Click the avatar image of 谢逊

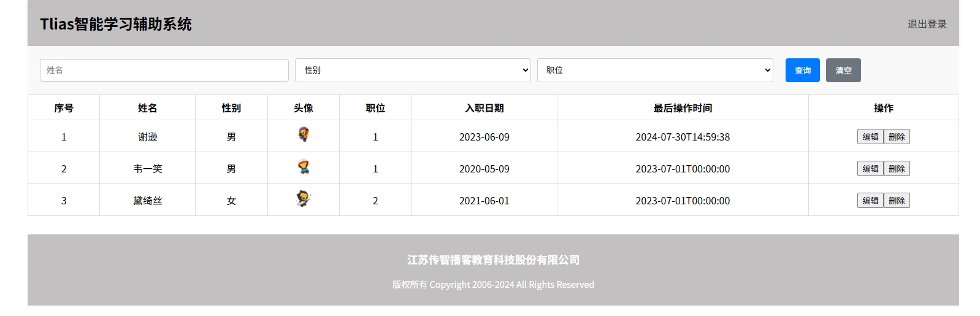304,134
